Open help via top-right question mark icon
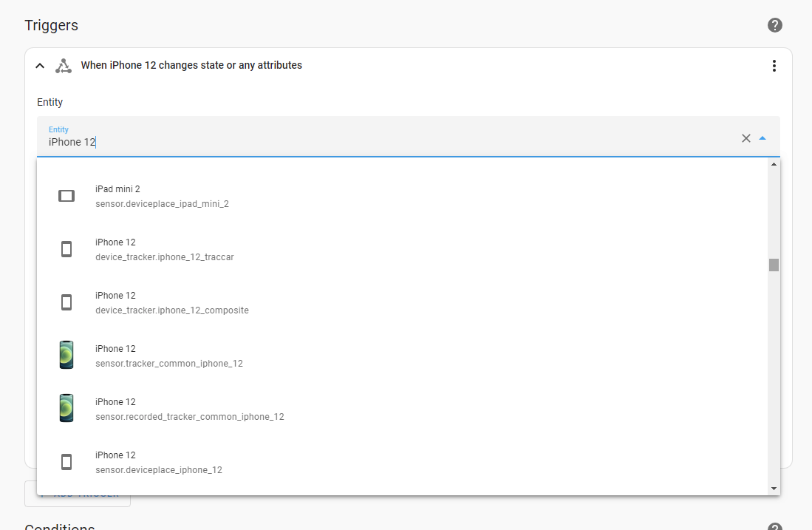This screenshot has height=530, width=812. (x=774, y=24)
